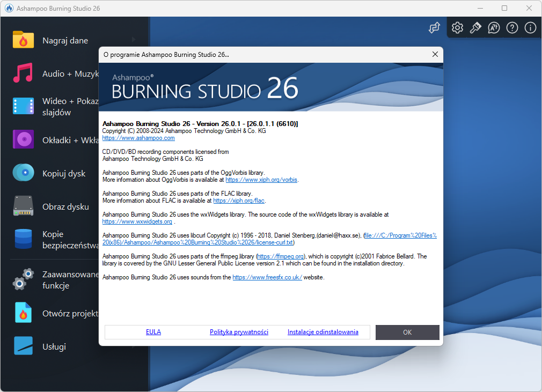The height and width of the screenshot is (392, 542).
Task: Maximize the Ashampoo Burning Studio window
Action: [x=504, y=8]
